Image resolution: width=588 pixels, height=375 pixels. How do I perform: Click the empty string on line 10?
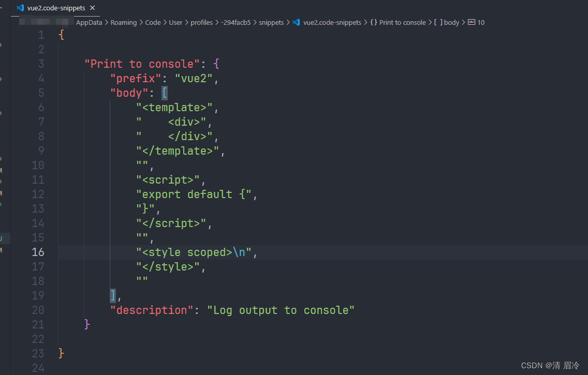coord(142,164)
